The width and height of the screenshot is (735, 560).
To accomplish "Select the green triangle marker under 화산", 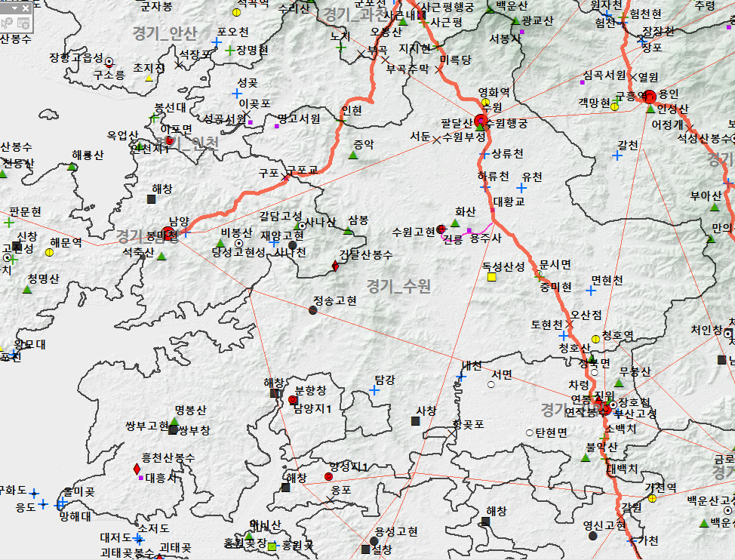I will (455, 223).
